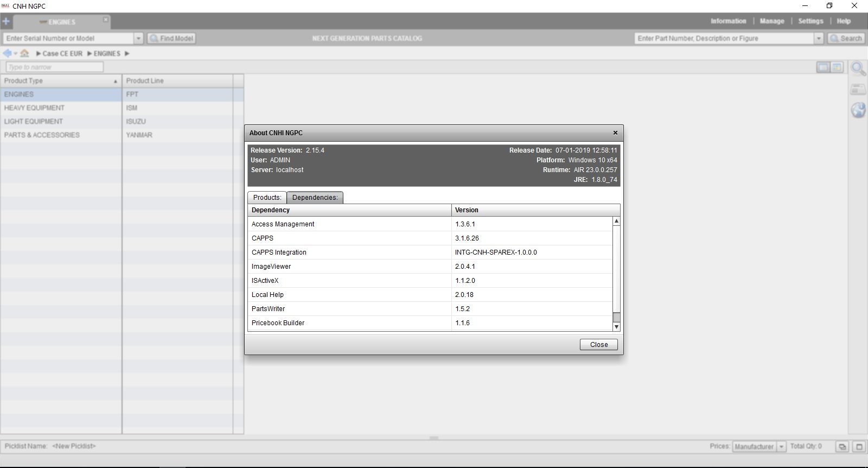Select the ImageViewer dependency row
Viewport: 868px width, 468px height.
430,267
